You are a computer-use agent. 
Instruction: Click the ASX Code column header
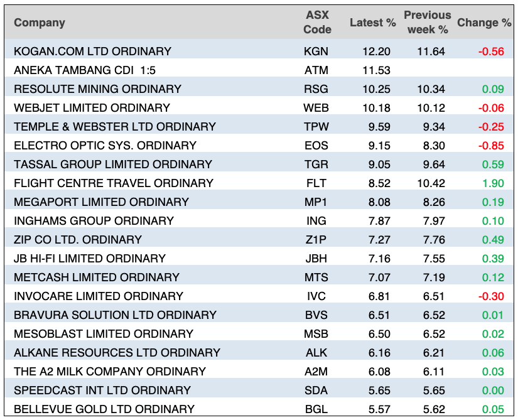click(316, 23)
